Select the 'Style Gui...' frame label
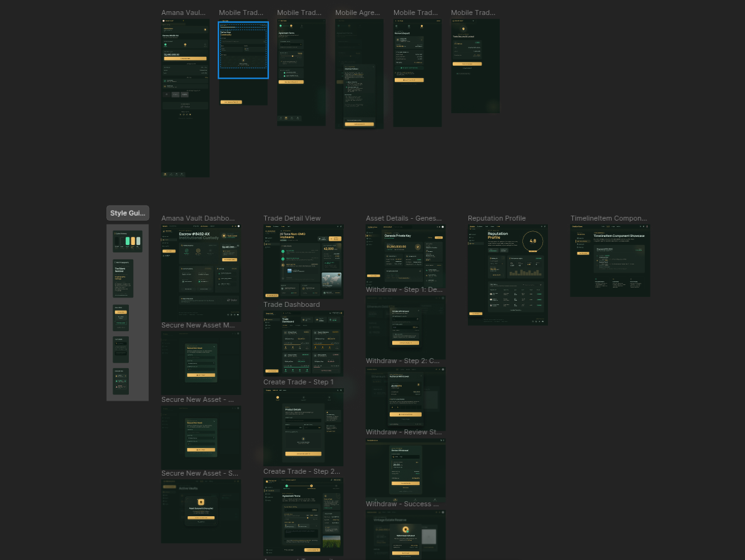 click(128, 213)
